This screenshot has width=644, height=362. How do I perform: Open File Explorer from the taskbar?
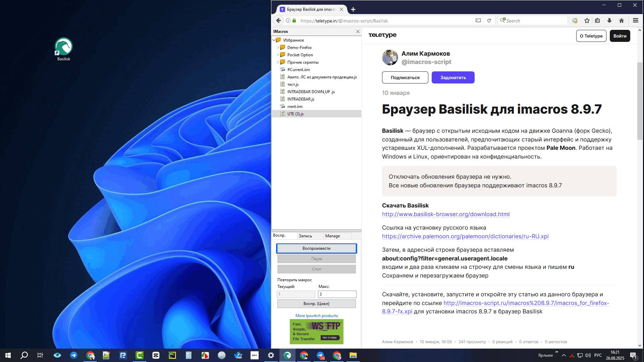tap(353, 355)
